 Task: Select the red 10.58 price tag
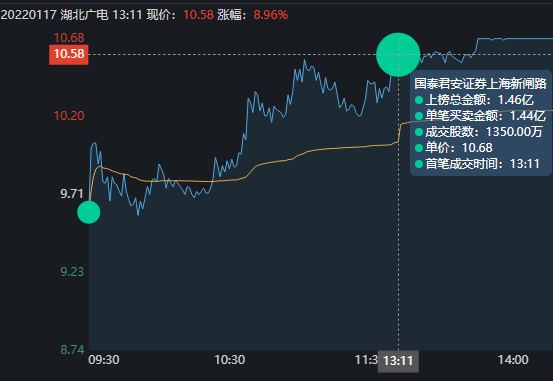click(x=69, y=54)
